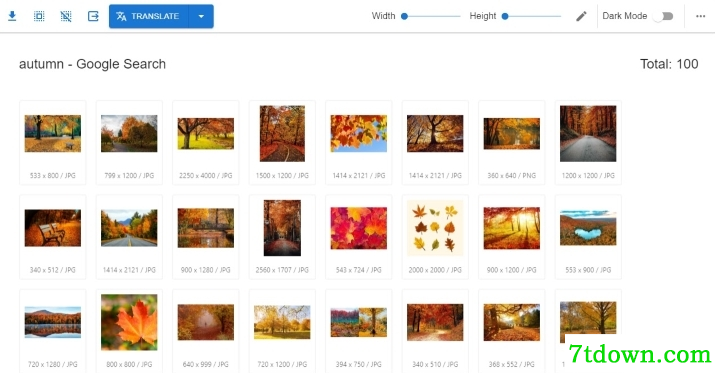Select the red maple leaves thumbnail labeled 543 x 724
Image resolution: width=715 pixels, height=373 pixels.
tap(359, 228)
